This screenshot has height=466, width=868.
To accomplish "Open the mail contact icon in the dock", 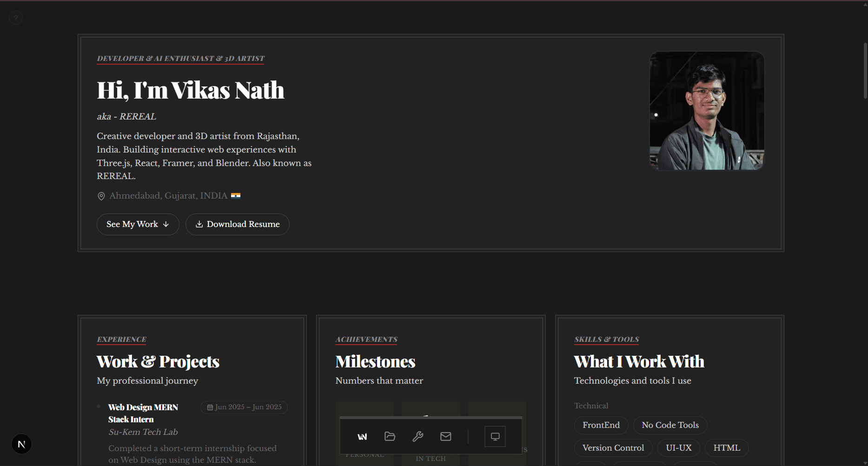I will pos(445,436).
